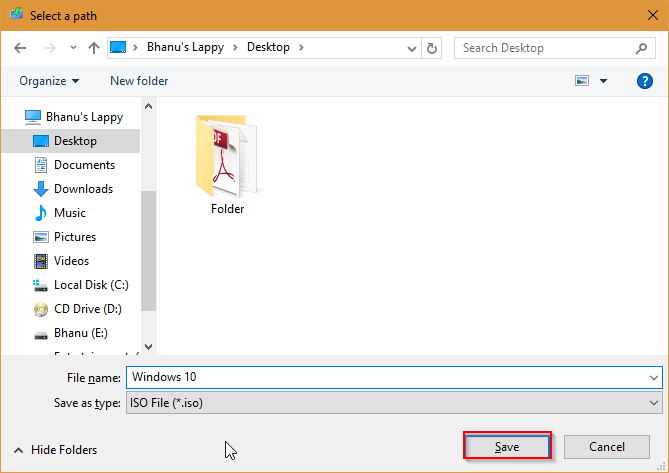
Task: Open Pictures in navigation pane
Action: coord(75,237)
